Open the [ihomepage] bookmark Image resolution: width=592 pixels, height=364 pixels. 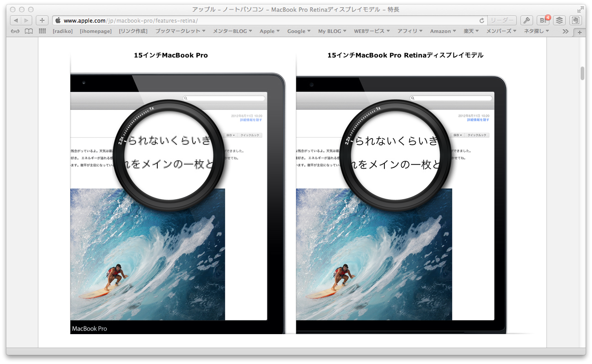pos(96,31)
